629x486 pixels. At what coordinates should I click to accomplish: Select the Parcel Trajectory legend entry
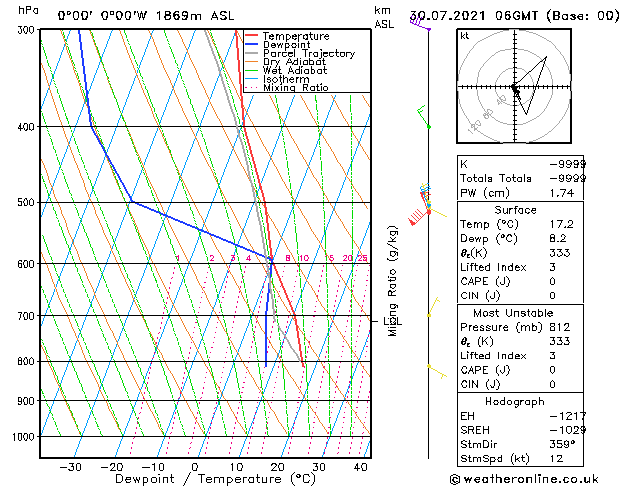tap(308, 54)
